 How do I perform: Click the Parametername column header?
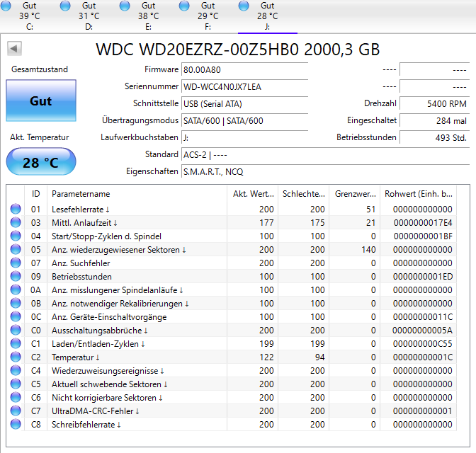coord(137,194)
